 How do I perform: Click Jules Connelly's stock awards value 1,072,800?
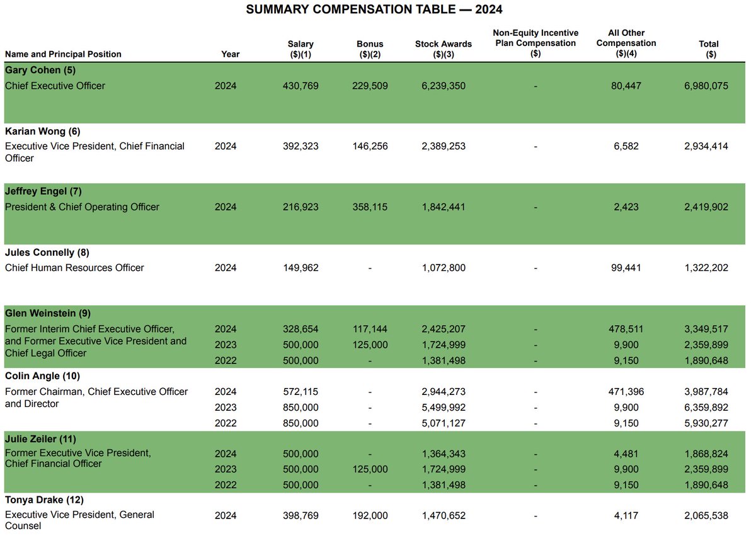click(444, 268)
